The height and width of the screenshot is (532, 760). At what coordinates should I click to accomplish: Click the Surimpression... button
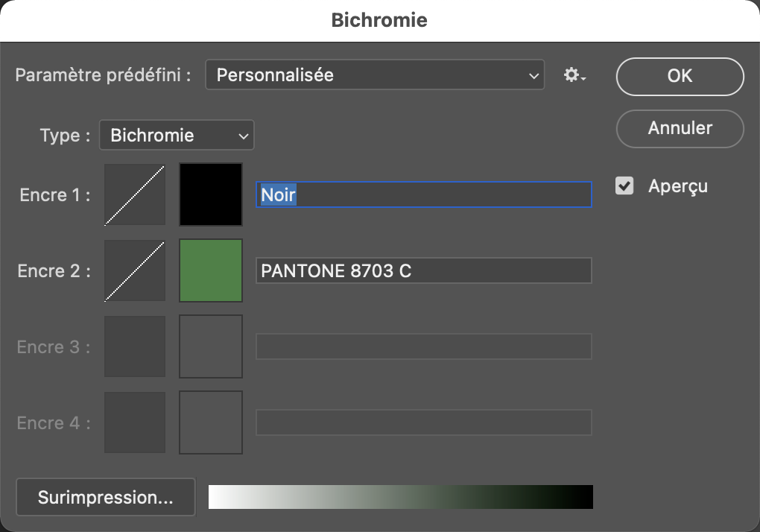pyautogui.click(x=105, y=497)
